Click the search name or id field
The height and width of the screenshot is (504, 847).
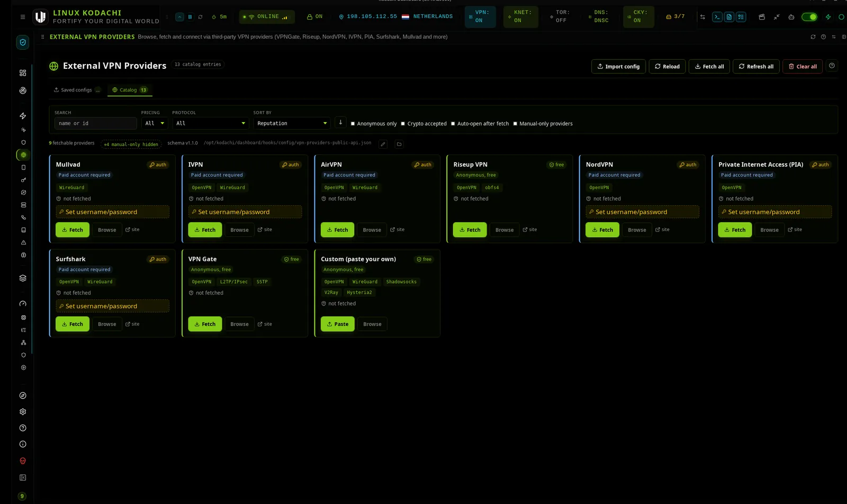[96, 123]
